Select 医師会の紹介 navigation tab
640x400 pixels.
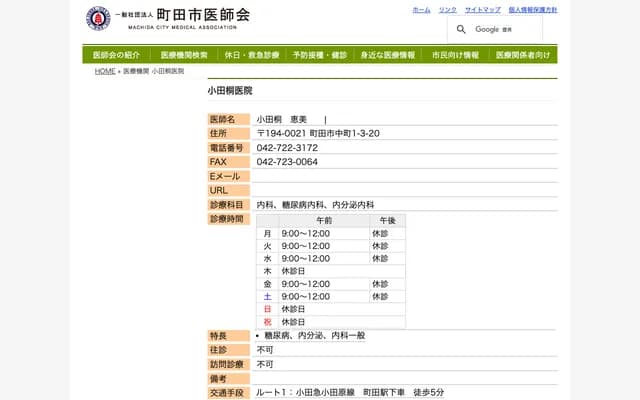tap(116, 55)
